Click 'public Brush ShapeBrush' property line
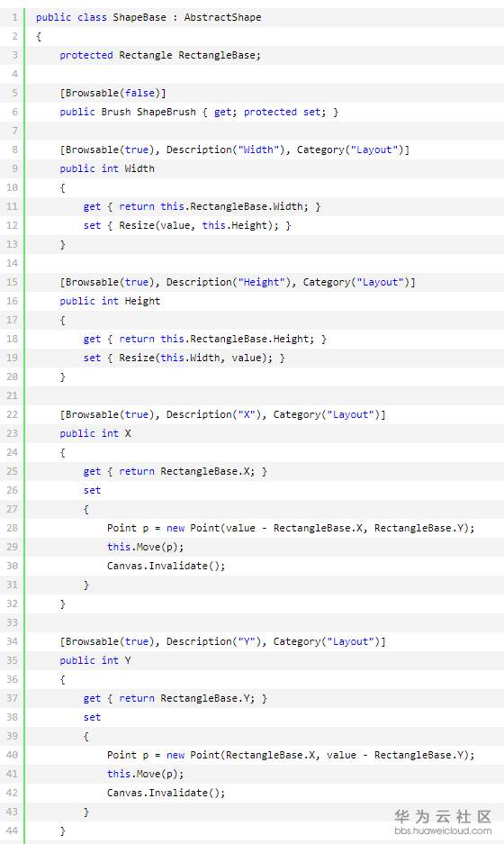 click(199, 112)
